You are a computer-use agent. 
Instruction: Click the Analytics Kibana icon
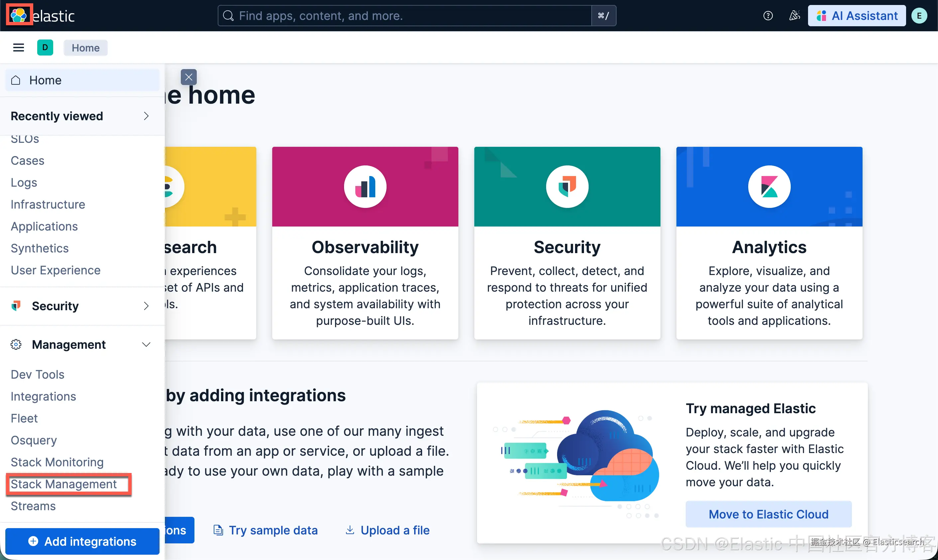tap(769, 187)
